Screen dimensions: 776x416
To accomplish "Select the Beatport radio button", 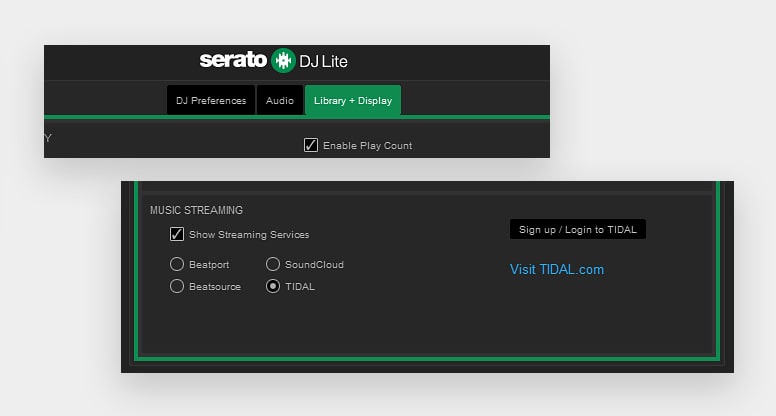I will click(x=177, y=264).
